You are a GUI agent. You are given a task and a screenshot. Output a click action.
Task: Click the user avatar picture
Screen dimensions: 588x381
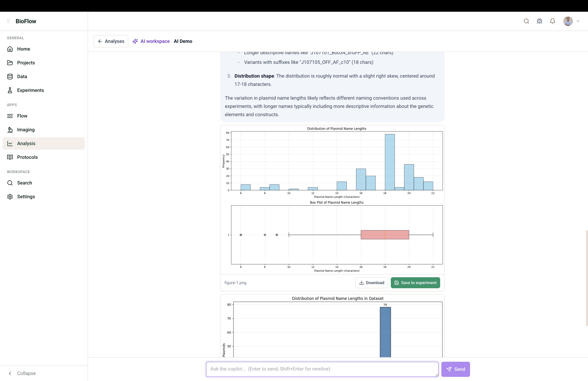pyautogui.click(x=568, y=21)
